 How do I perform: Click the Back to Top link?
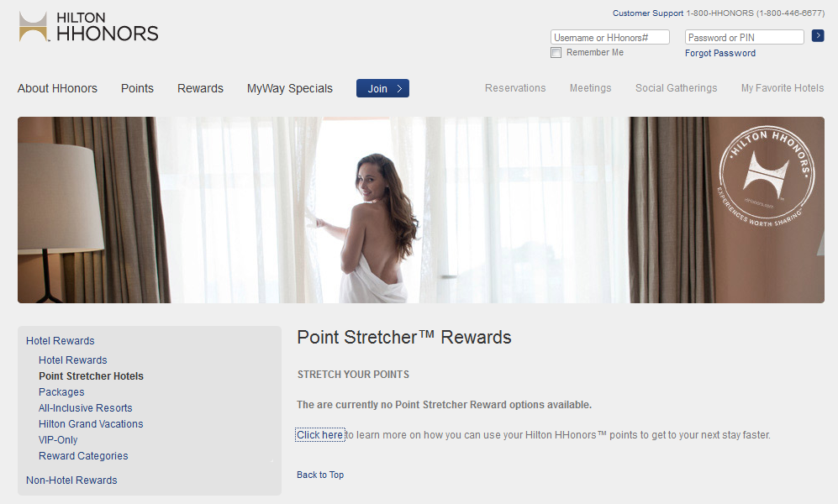(x=319, y=475)
